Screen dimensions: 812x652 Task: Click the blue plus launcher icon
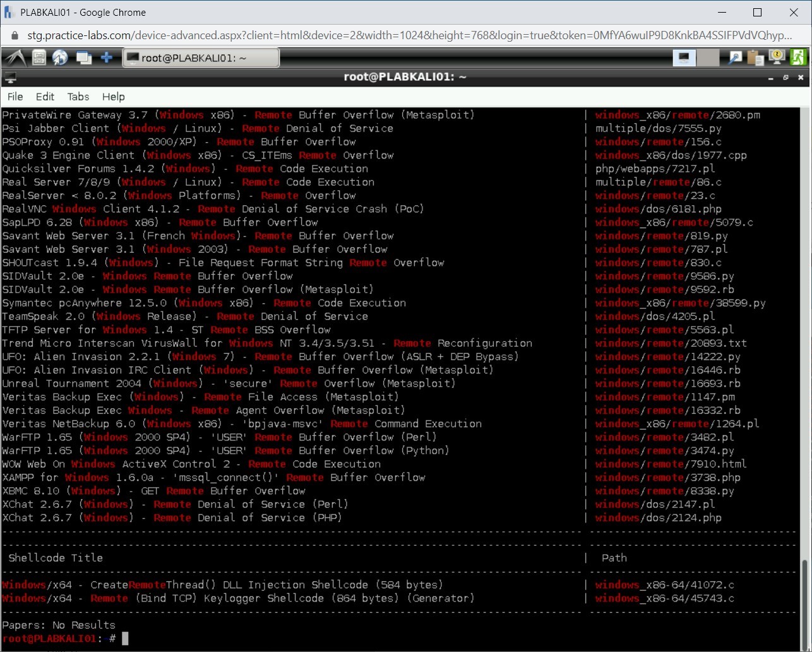click(107, 58)
